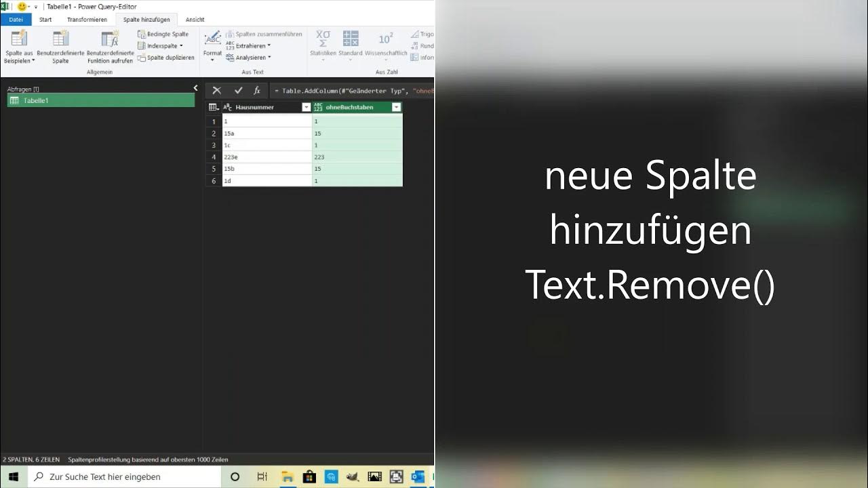The image size is (868, 488).
Task: Open File Explorer from taskbar
Action: coord(287,476)
